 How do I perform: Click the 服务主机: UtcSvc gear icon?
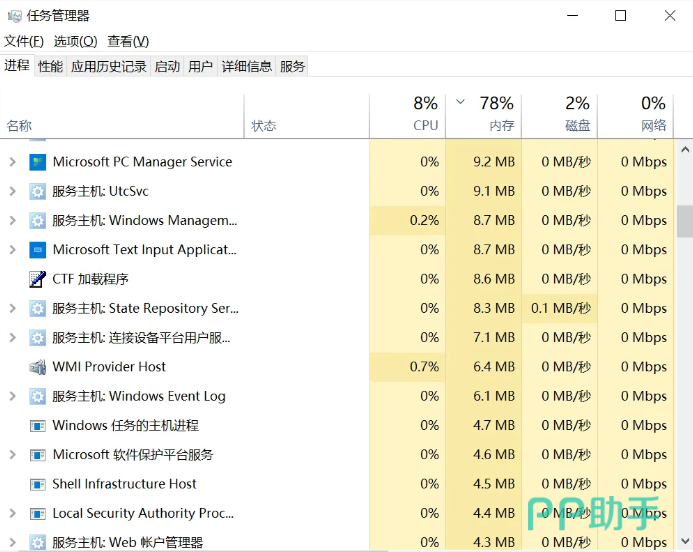38,191
